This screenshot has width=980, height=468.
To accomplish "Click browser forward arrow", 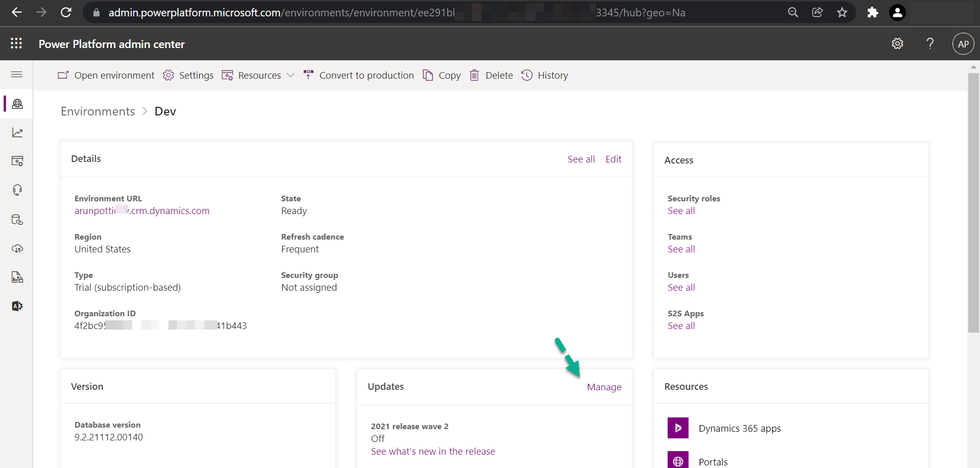I will 41,12.
